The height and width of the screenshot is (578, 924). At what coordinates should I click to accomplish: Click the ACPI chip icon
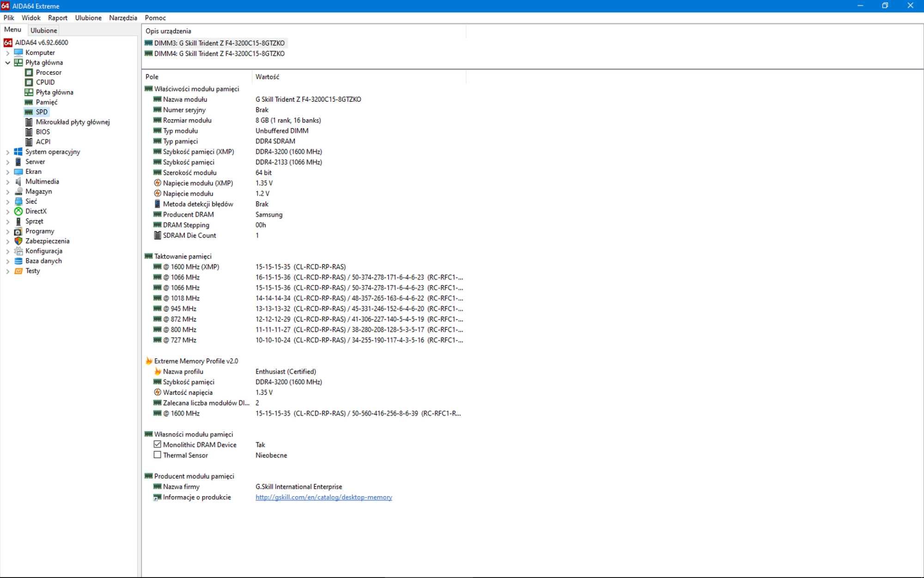tap(29, 142)
